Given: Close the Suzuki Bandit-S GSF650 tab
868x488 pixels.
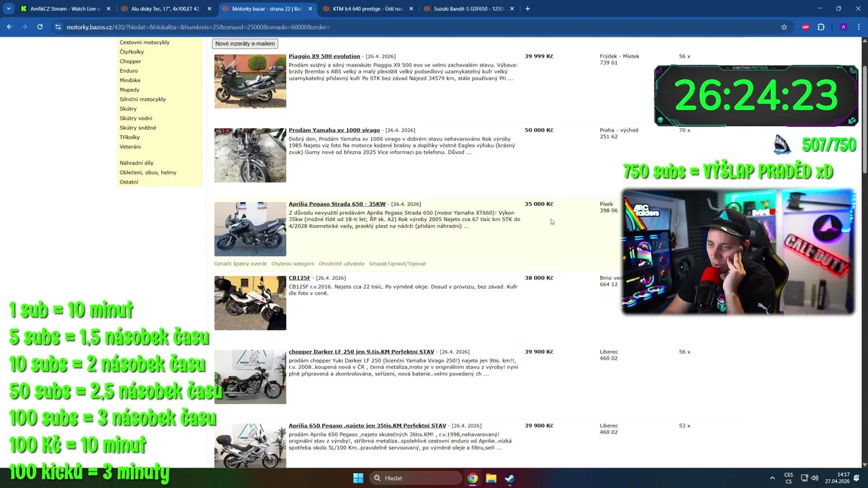Looking at the screenshot, I should click(x=512, y=9).
